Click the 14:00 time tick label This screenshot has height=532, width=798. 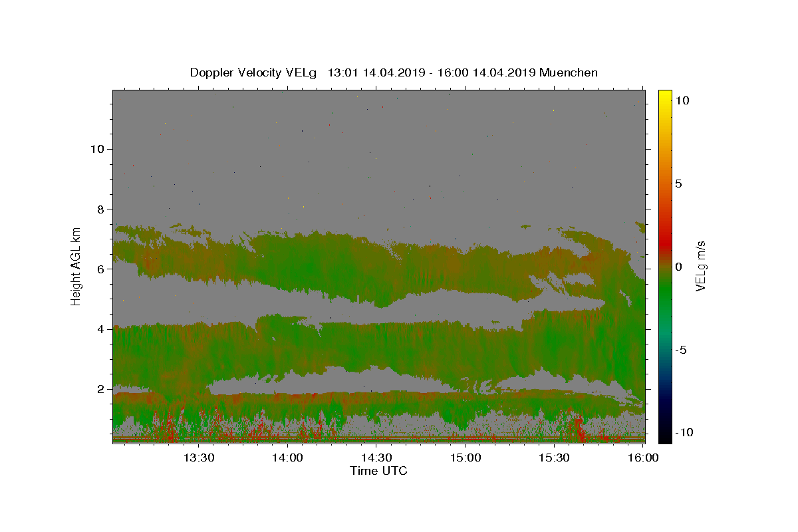(287, 458)
